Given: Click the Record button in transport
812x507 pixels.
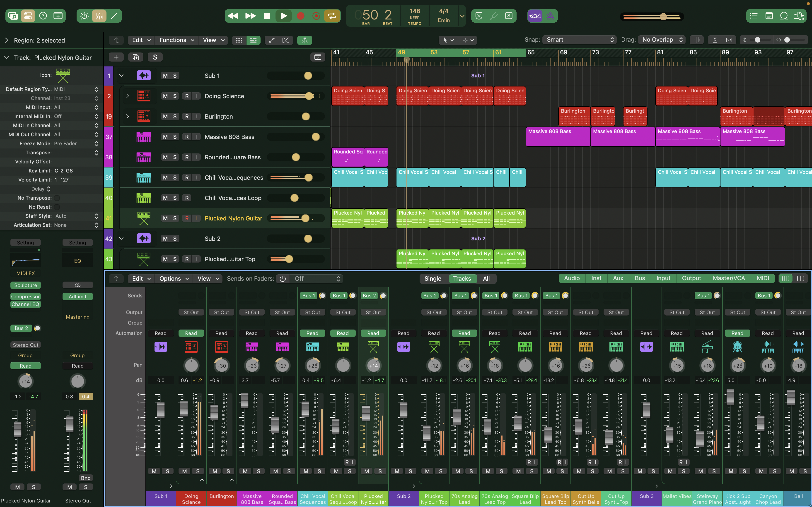Looking at the screenshot, I should tap(300, 16).
